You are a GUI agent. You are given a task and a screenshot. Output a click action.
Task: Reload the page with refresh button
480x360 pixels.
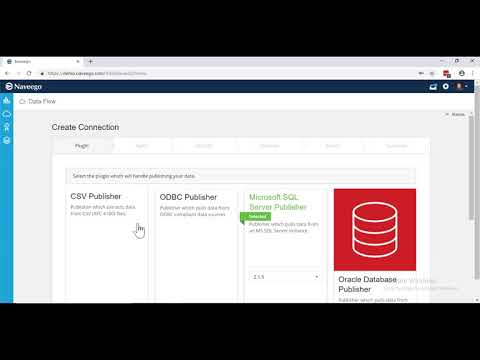29,73
